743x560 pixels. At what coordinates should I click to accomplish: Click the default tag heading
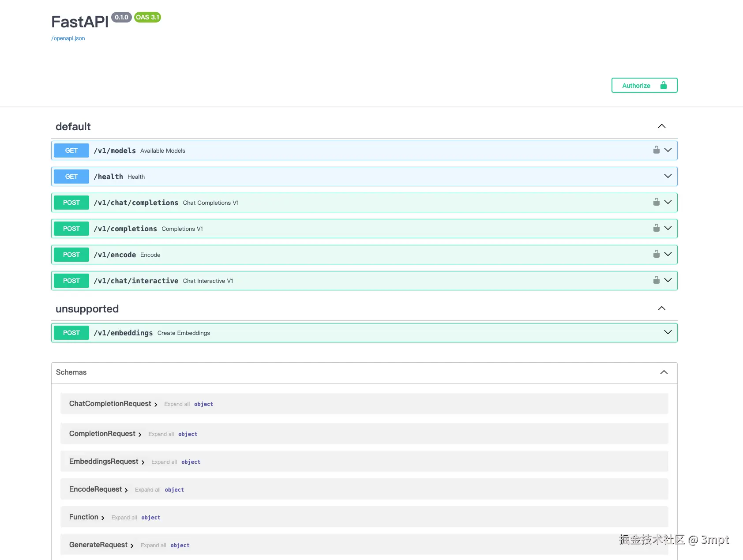pyautogui.click(x=73, y=127)
